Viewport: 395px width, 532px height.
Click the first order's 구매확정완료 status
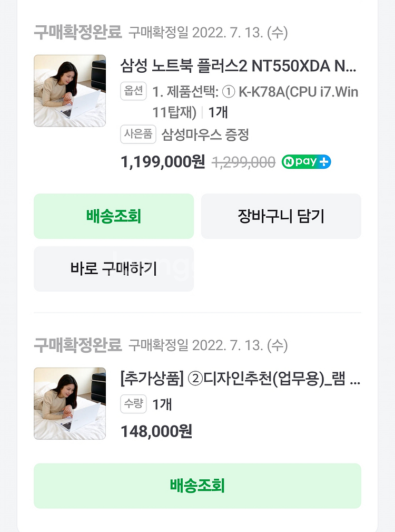point(78,33)
